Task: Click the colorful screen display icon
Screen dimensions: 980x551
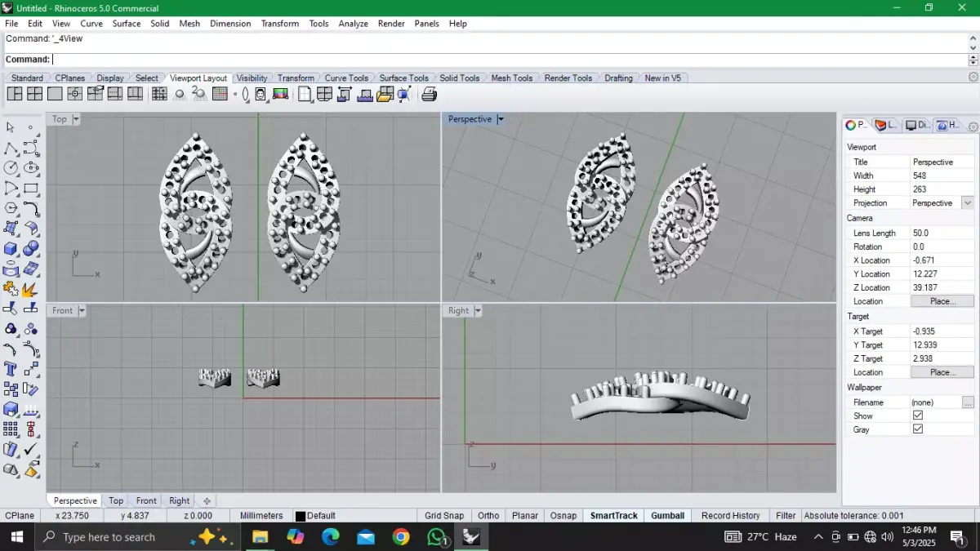Action: pyautogui.click(x=280, y=95)
